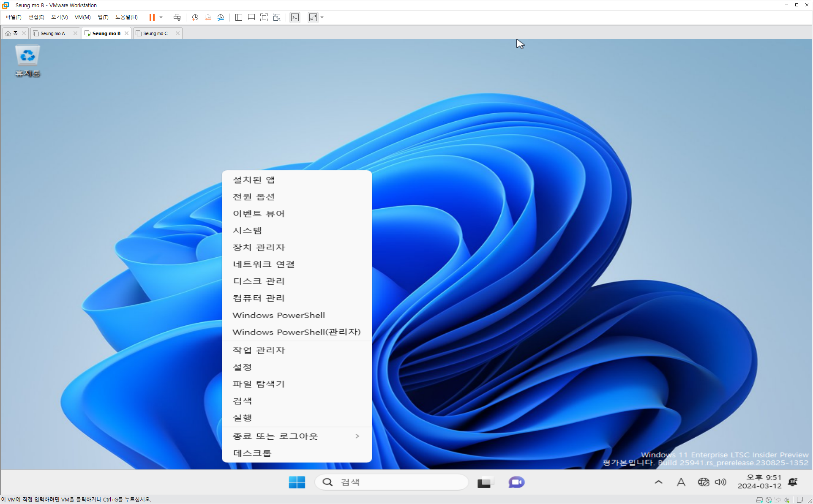Take a snapshot of this virtual machine
813x504 pixels.
(195, 17)
